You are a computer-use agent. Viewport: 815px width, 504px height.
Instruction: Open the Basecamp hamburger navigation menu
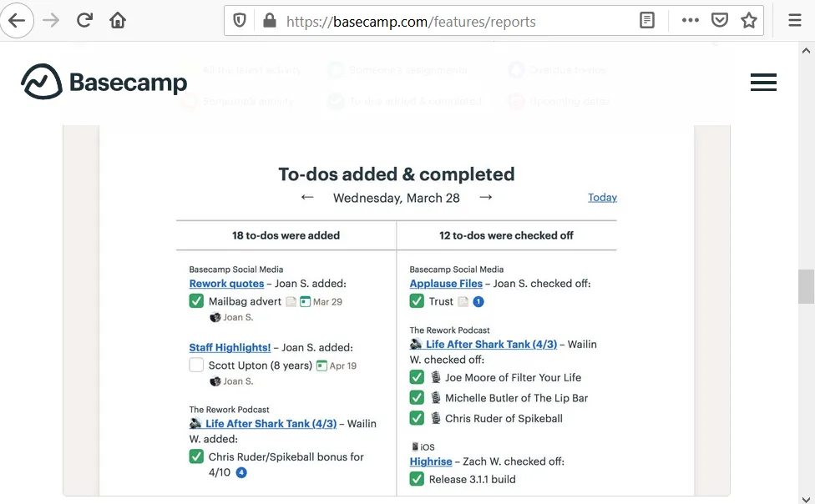pyautogui.click(x=763, y=82)
